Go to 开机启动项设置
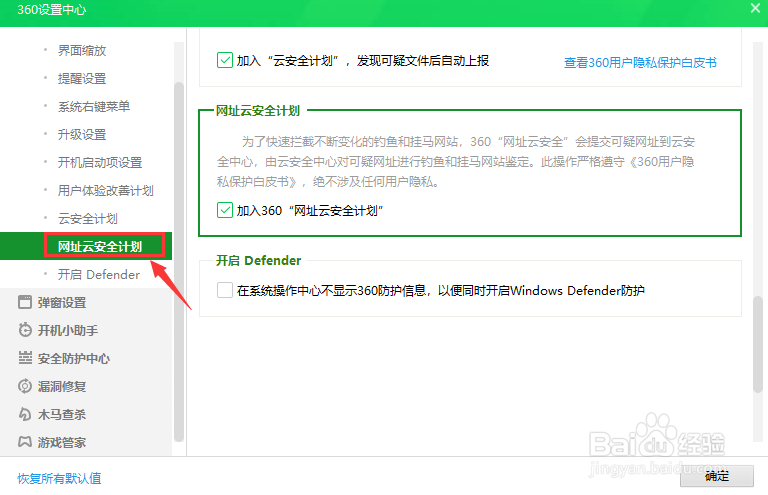The height and width of the screenshot is (495, 768). click(x=100, y=162)
